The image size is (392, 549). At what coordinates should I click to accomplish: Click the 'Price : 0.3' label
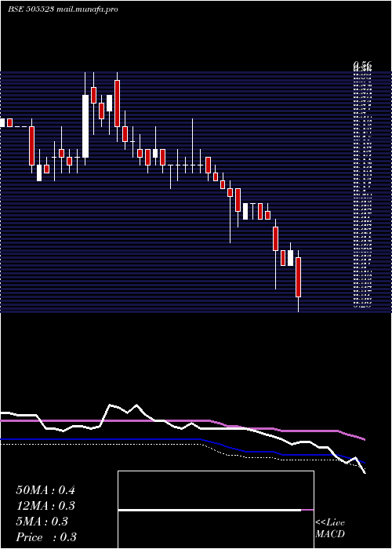(46, 537)
